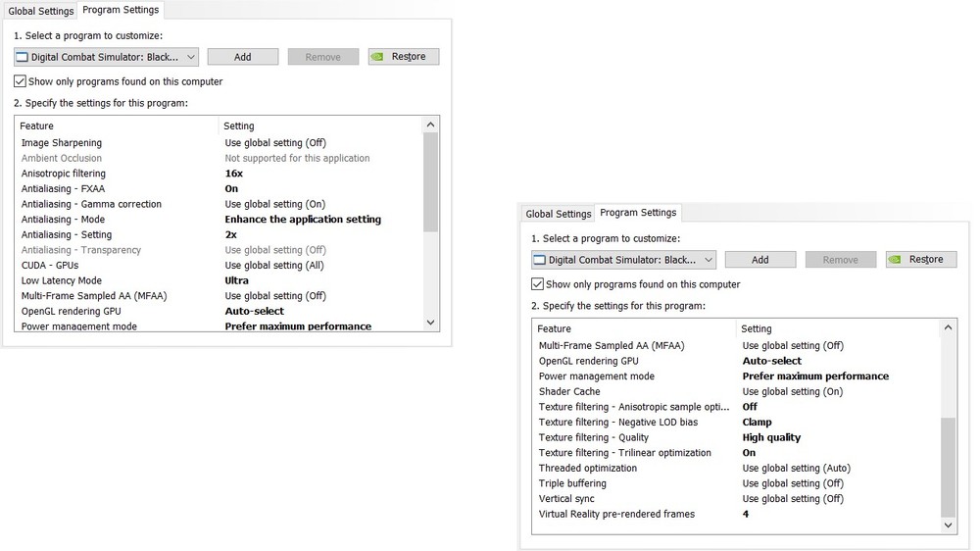
Task: Toggle 'Show only programs found' checkbox in the left panel
Action: (21, 81)
